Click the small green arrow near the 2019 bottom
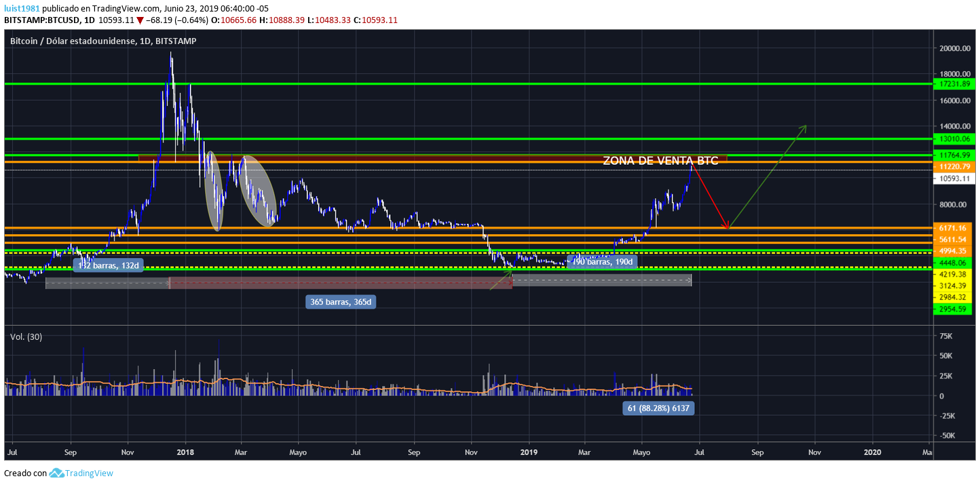 tap(501, 279)
